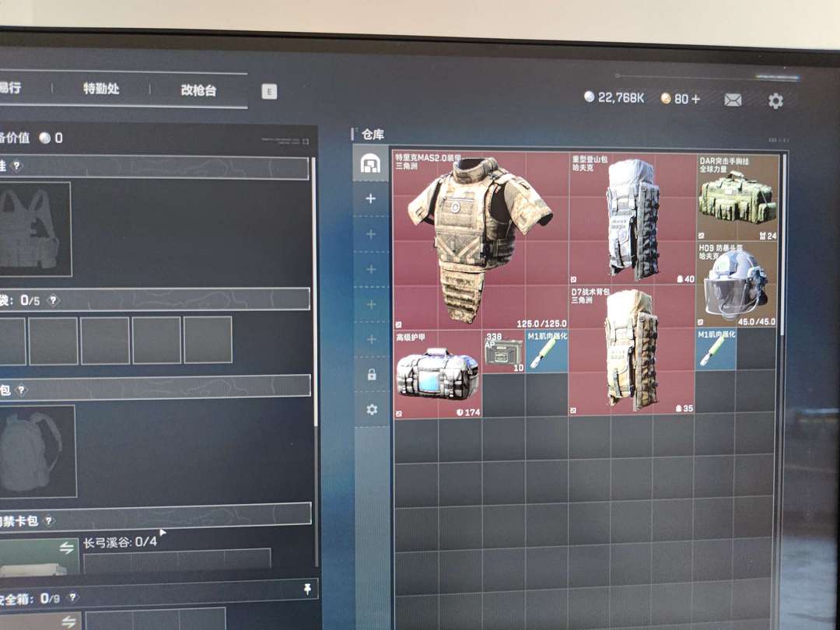Screen dimensions: 840x630
Task: Add gold currency via 80 + button
Action: coord(695,99)
